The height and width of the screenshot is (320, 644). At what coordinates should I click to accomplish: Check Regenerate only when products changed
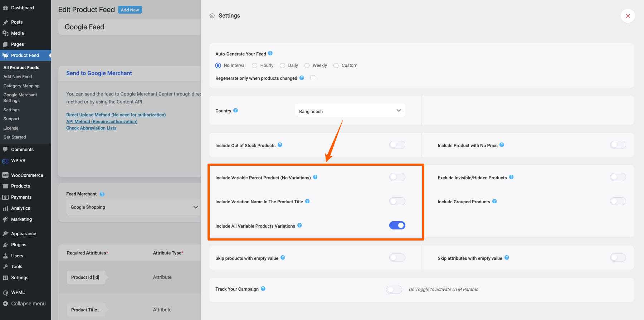(x=313, y=78)
